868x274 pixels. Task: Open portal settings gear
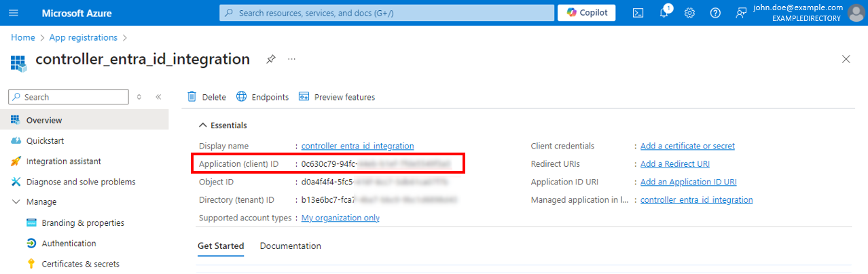[x=689, y=13]
